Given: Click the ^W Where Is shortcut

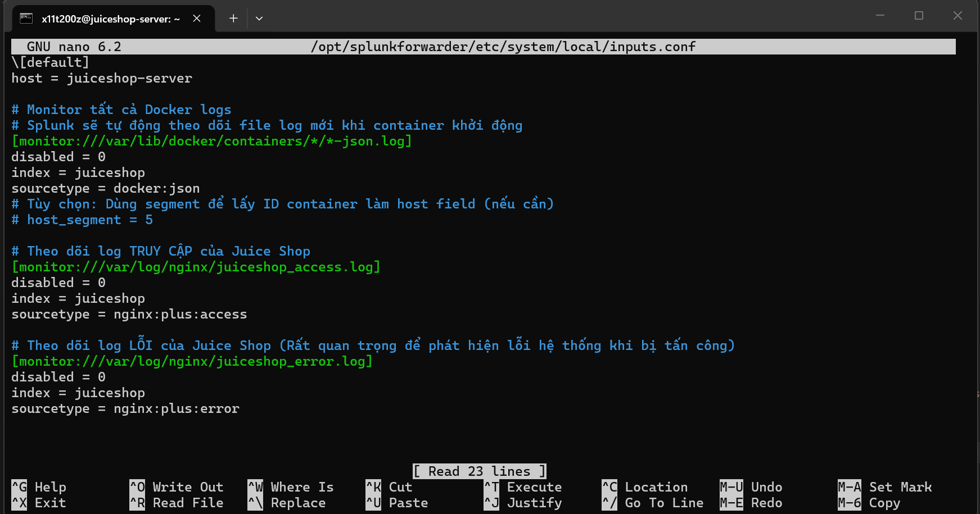Looking at the screenshot, I should tap(291, 487).
